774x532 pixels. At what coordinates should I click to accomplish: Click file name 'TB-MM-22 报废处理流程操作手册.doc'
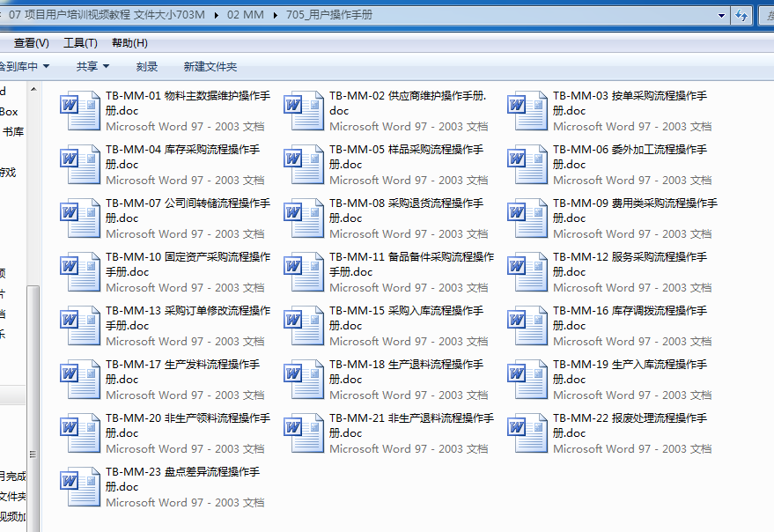630,426
